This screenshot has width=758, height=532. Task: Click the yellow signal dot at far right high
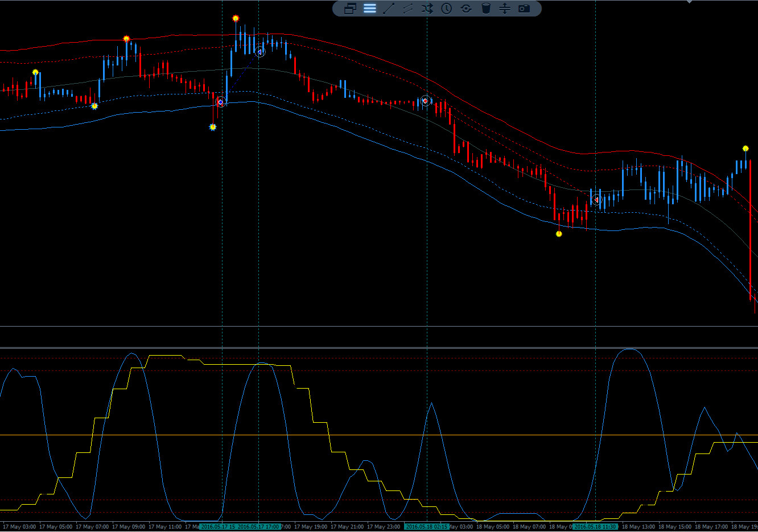(x=745, y=149)
